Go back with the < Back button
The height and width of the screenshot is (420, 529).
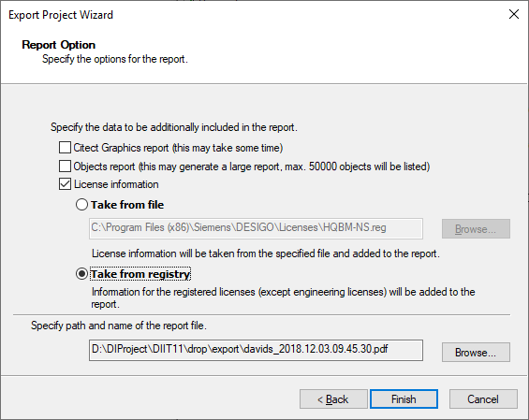point(333,399)
